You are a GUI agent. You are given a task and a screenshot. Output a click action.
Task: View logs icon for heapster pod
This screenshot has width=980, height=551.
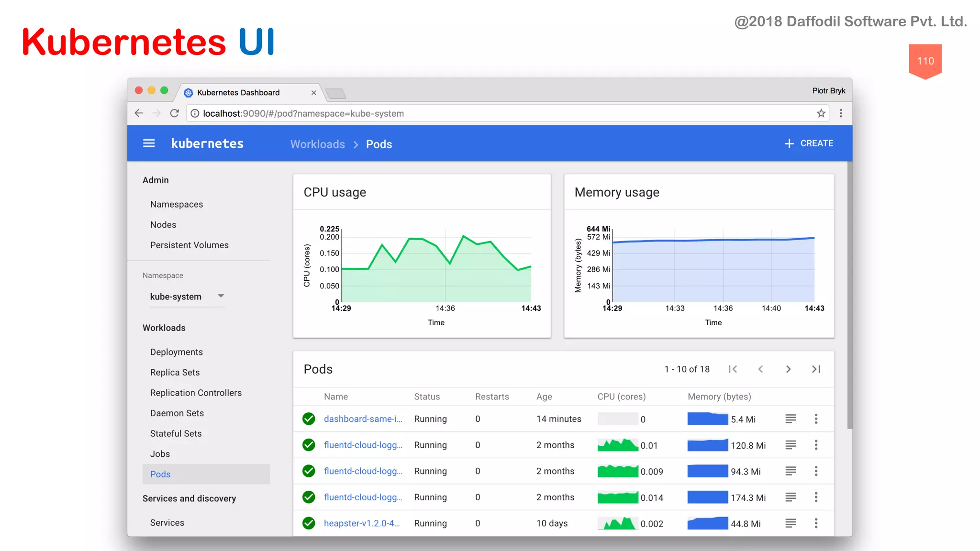click(x=791, y=523)
